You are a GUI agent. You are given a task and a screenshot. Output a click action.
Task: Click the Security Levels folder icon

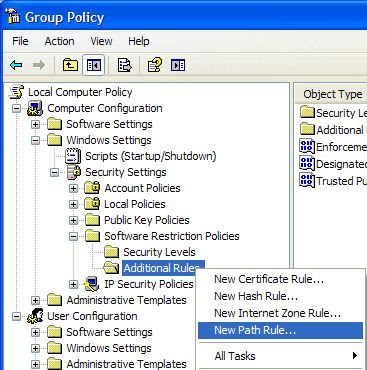(x=111, y=252)
